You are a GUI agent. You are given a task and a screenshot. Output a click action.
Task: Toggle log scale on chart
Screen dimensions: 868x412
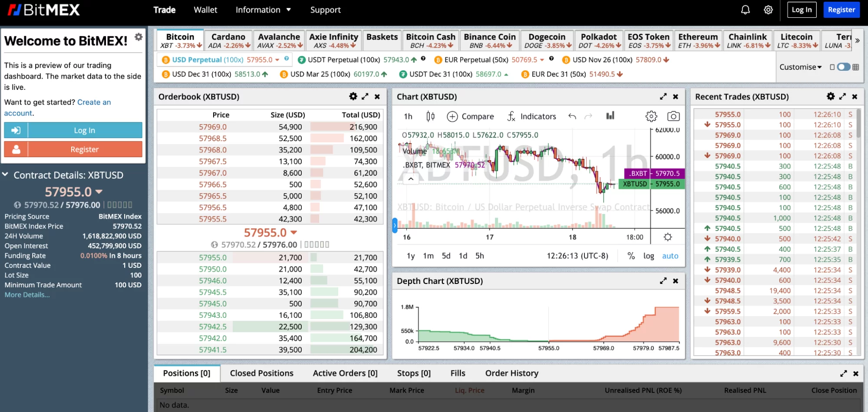pyautogui.click(x=648, y=256)
